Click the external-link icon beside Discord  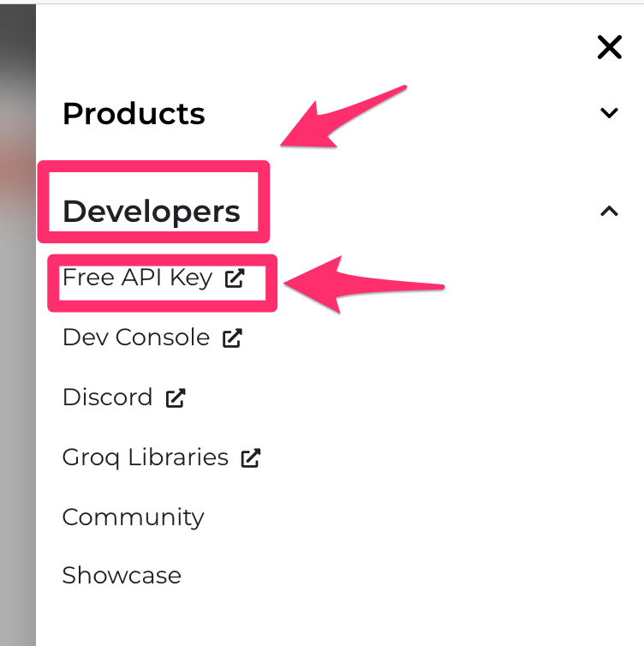pos(176,398)
